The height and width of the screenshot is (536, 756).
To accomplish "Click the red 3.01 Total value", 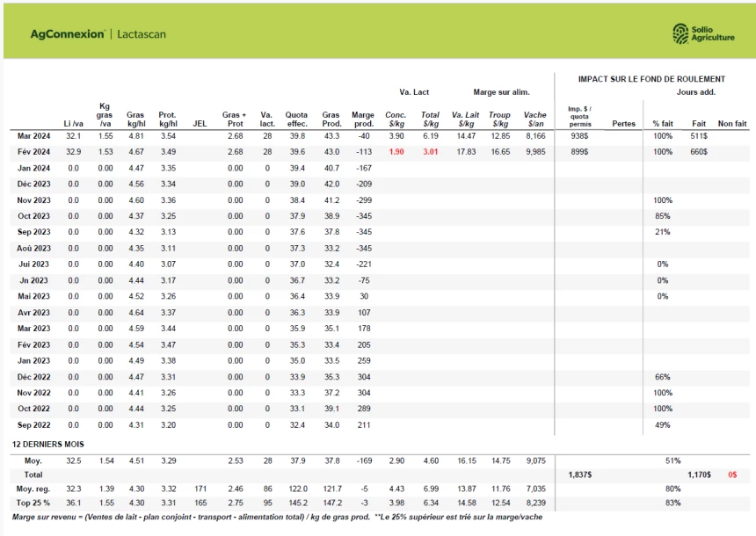I will click(430, 152).
